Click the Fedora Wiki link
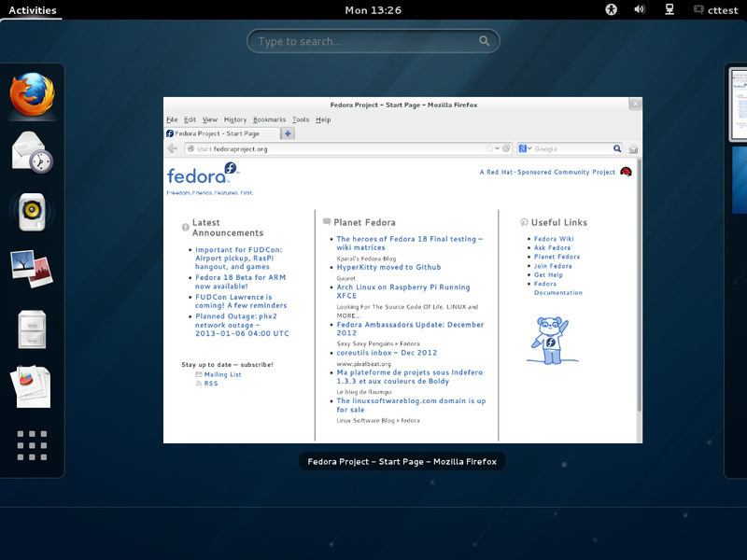 [x=554, y=239]
